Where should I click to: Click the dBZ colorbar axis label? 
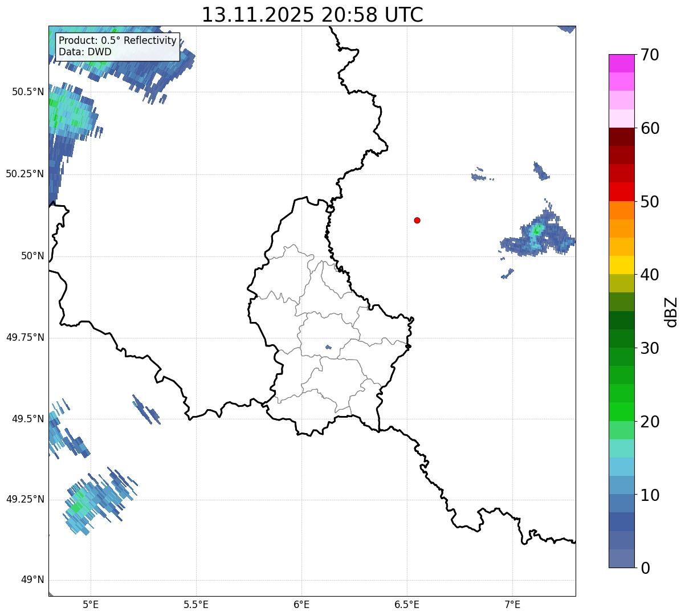pos(672,312)
